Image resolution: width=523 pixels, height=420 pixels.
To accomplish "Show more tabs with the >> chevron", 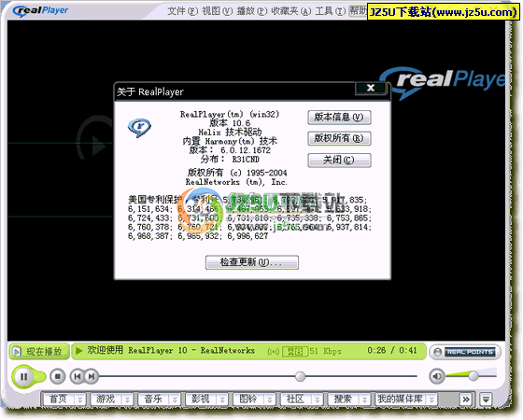I will pos(466,399).
